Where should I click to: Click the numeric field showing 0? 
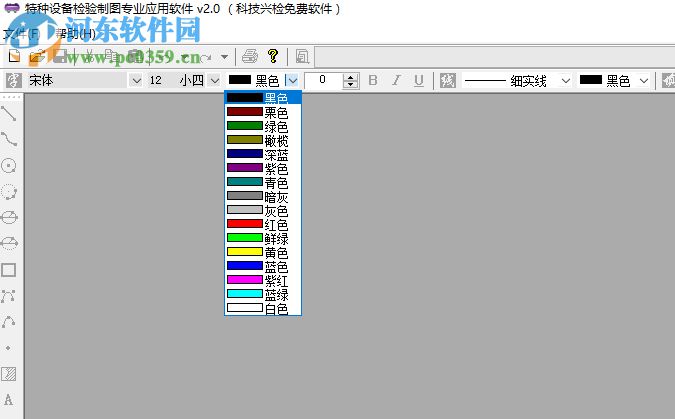pos(323,80)
